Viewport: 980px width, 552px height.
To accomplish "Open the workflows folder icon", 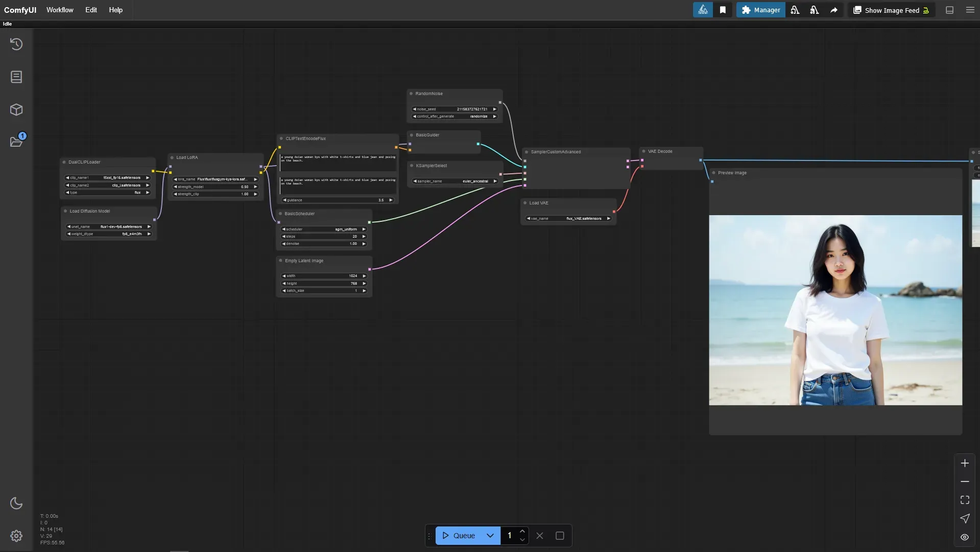I will 16,142.
